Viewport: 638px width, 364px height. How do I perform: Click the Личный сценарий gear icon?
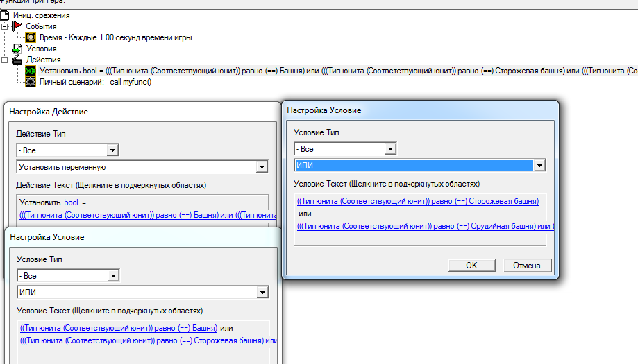(31, 82)
